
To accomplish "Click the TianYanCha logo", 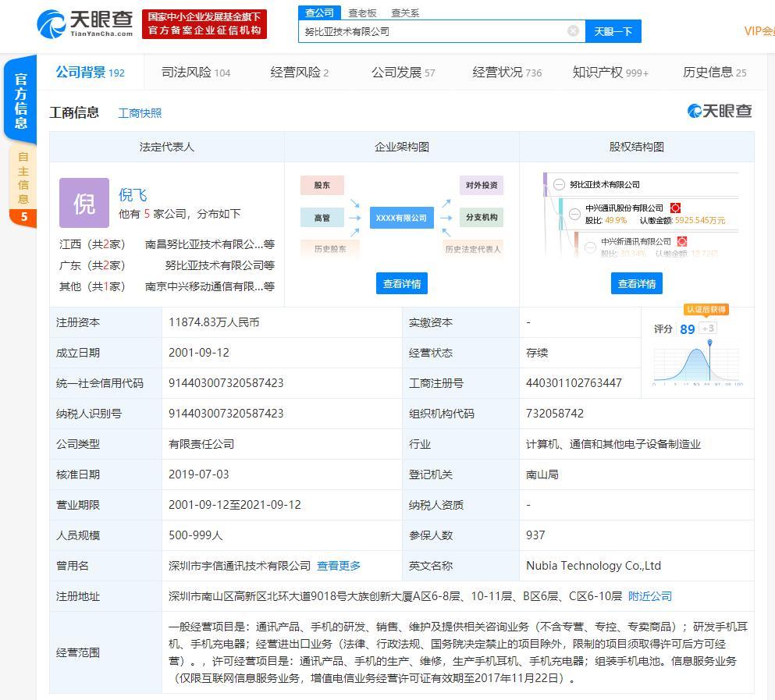I will [85, 23].
